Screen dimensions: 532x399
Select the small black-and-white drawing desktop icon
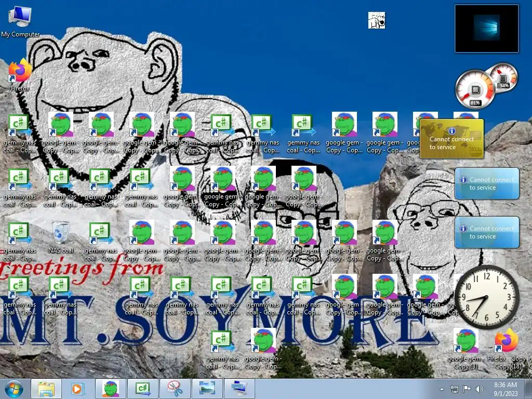tap(377, 20)
